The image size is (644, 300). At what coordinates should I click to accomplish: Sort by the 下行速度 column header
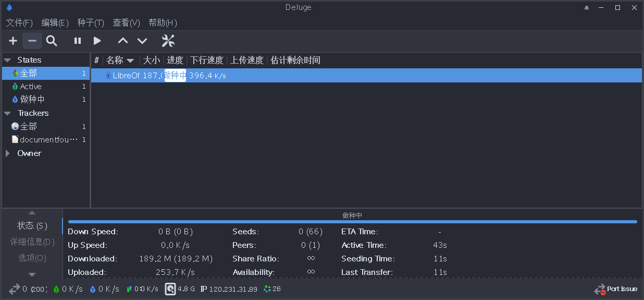[x=206, y=61]
